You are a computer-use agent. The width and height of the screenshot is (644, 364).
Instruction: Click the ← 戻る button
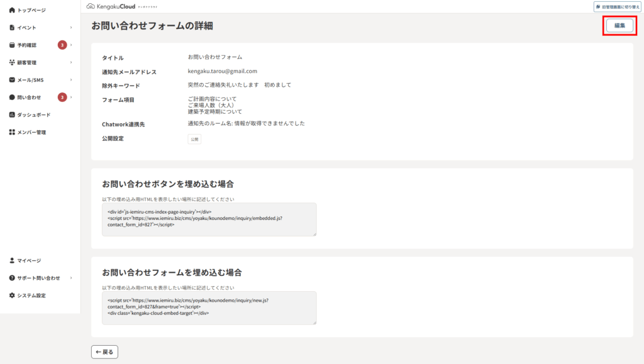104,351
